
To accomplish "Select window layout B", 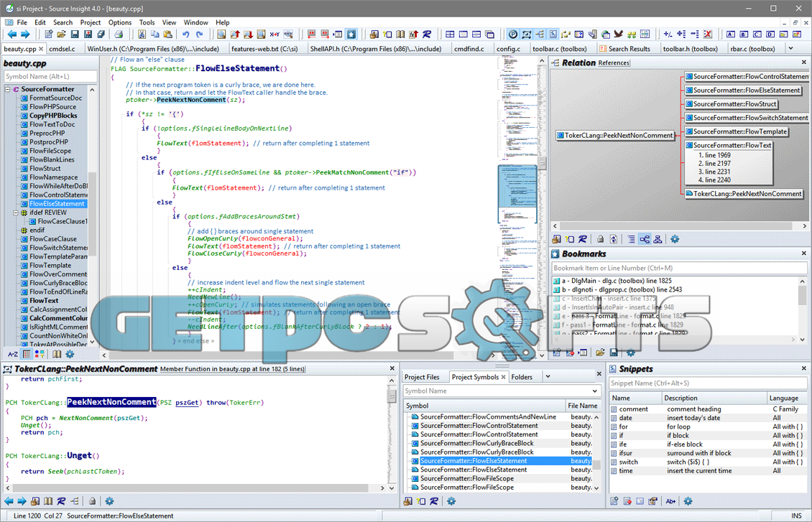I will (x=744, y=34).
